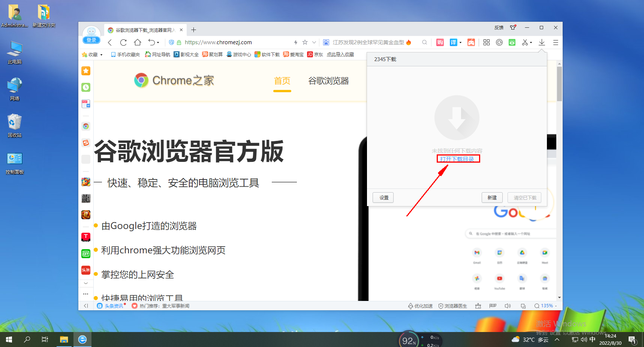
Task: Expand the address bar suggestions chevron
Action: point(314,42)
